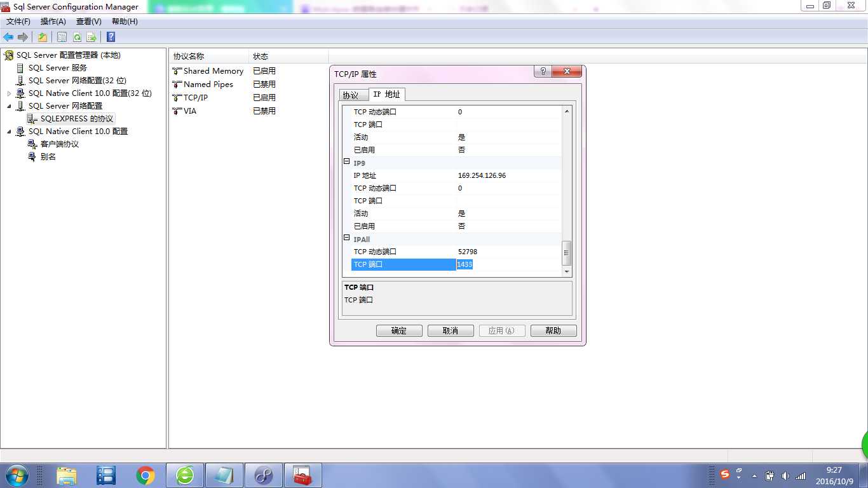Screen dimensions: 868x488
Task: Open Windows Start menu
Action: [x=17, y=475]
